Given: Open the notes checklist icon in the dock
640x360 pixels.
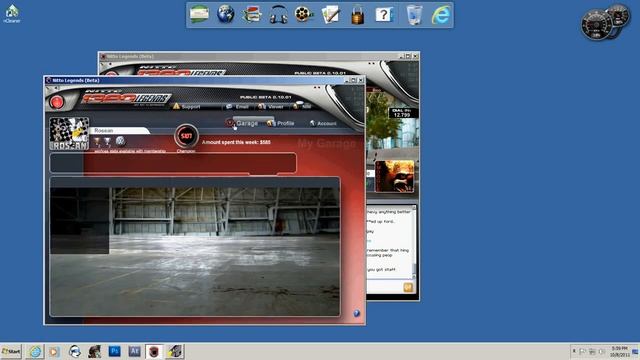Looking at the screenshot, I should [331, 15].
